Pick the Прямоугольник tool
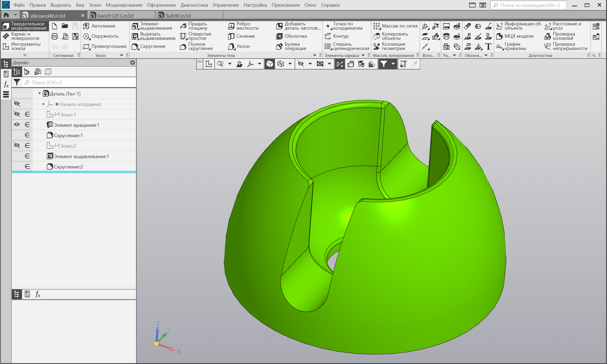The width and height of the screenshot is (607, 364). tap(105, 46)
